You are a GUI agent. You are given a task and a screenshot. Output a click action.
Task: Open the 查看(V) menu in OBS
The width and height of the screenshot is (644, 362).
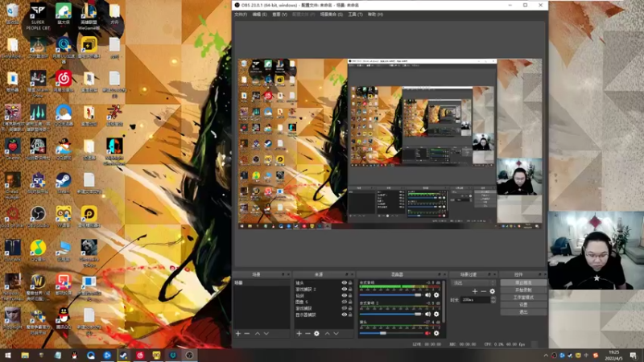coord(279,14)
